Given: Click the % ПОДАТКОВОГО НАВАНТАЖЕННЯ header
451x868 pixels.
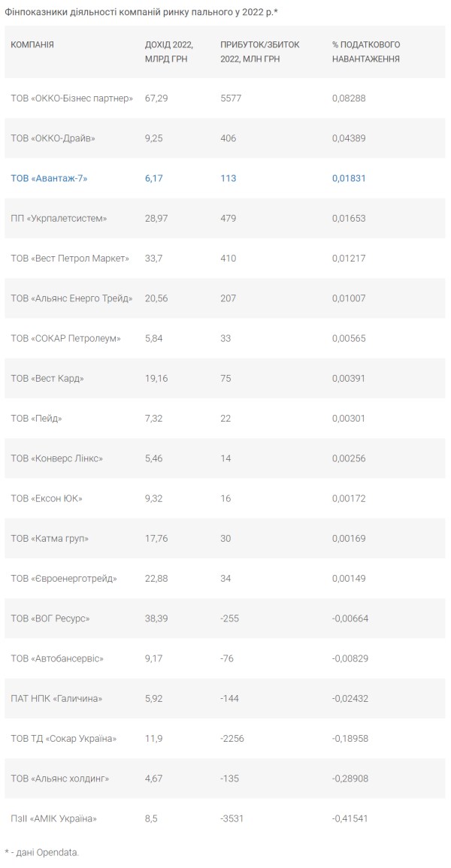Looking at the screenshot, I should pyautogui.click(x=366, y=51).
